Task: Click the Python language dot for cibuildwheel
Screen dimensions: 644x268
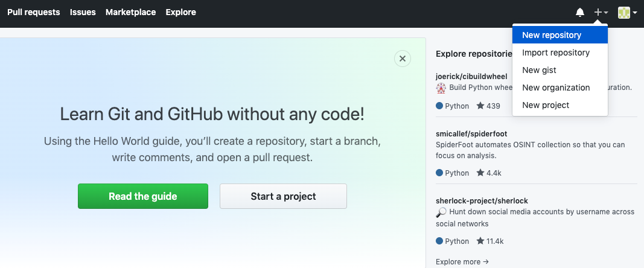Action: [x=439, y=106]
